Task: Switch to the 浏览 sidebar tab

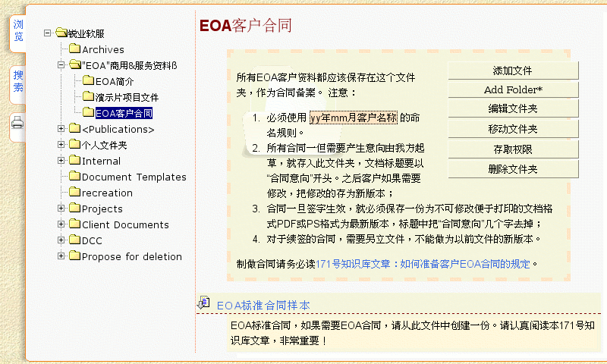Action: point(17,30)
